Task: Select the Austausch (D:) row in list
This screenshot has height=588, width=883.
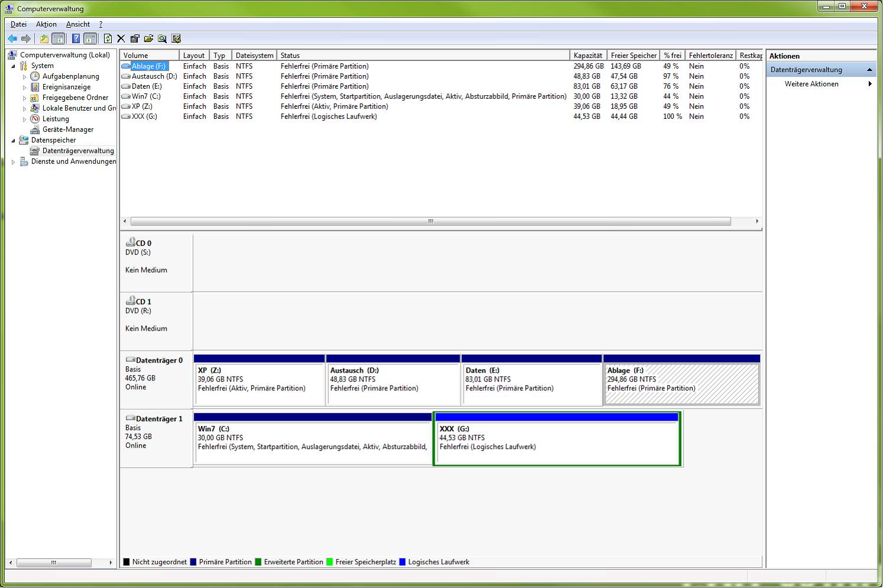Action: (441, 76)
